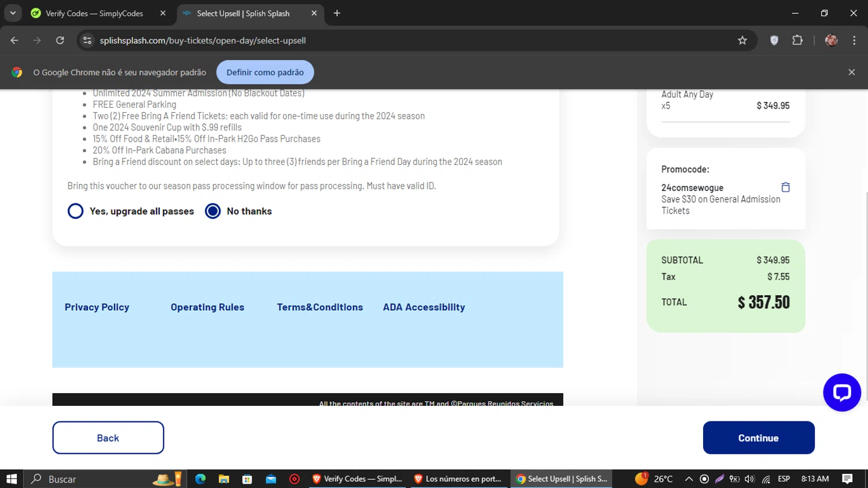
Task: Open the Wi-Fi network icon
Action: coord(766,479)
